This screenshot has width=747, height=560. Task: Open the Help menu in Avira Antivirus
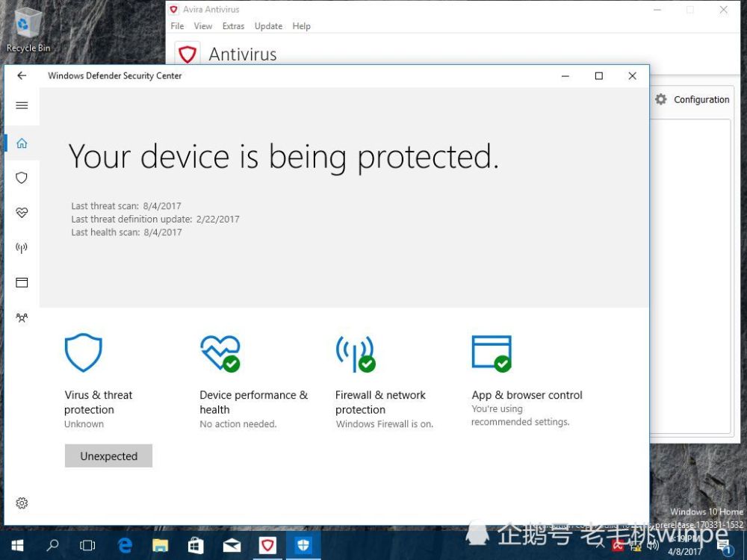coord(302,26)
